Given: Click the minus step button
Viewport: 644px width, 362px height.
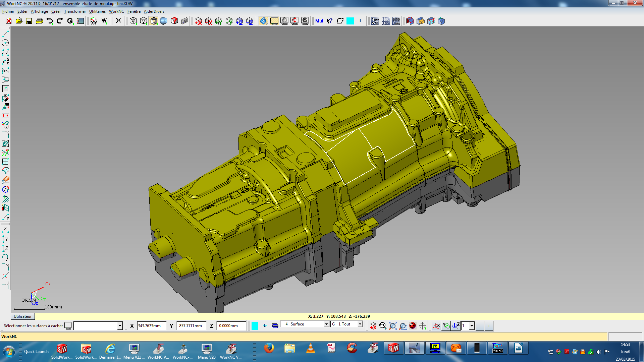Looking at the screenshot, I should pos(480,326).
